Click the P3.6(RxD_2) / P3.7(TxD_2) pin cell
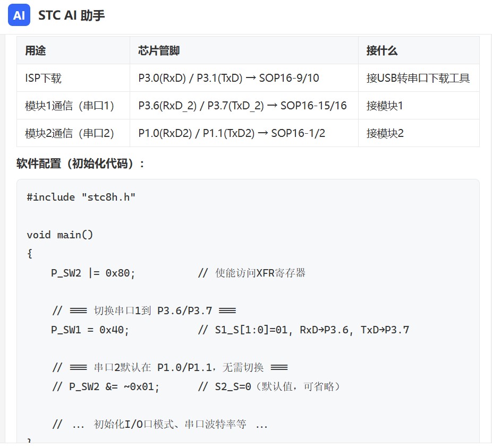 (x=243, y=106)
